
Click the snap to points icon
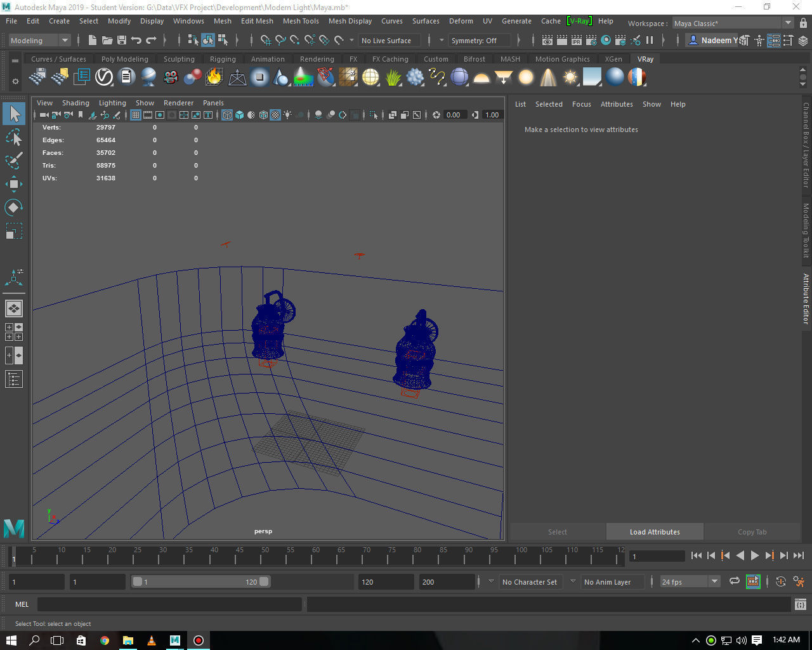point(294,41)
